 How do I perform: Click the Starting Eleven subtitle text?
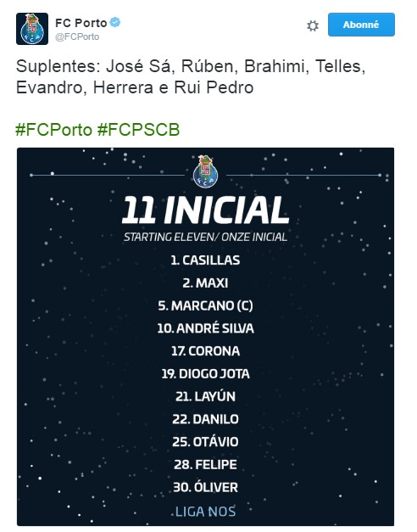[x=205, y=237]
